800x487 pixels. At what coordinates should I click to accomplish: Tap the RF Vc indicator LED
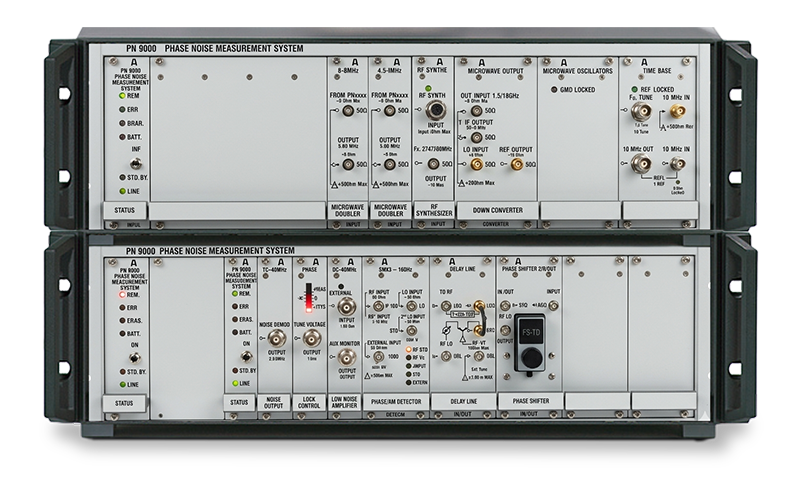pos(408,358)
